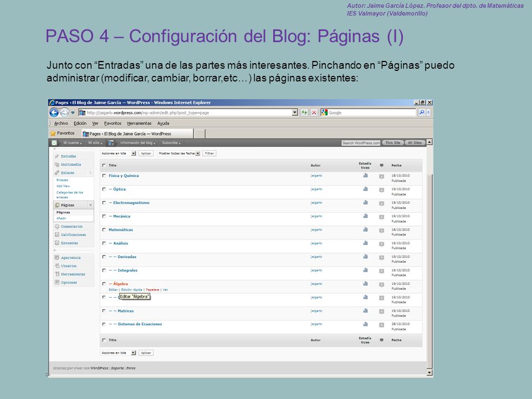Click the Favoritos star icon

[53, 134]
